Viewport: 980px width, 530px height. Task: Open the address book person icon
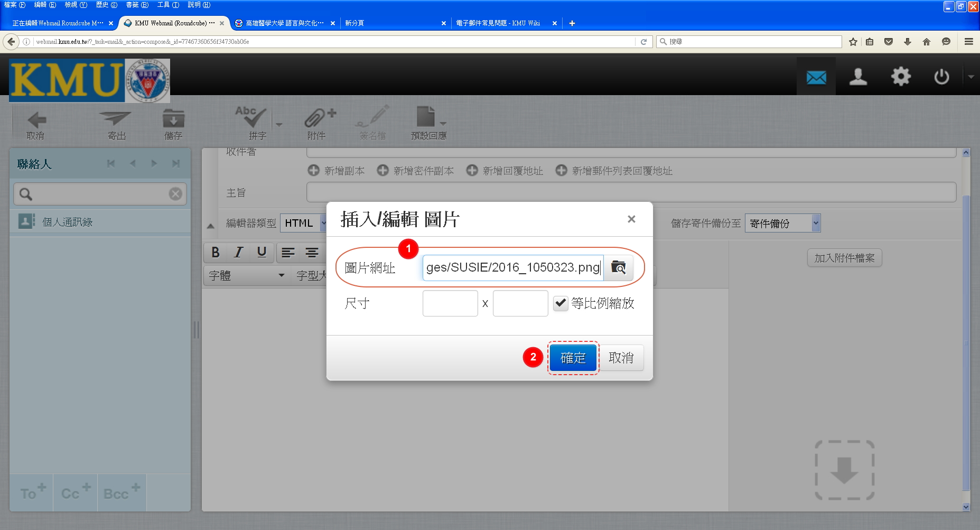(x=858, y=77)
